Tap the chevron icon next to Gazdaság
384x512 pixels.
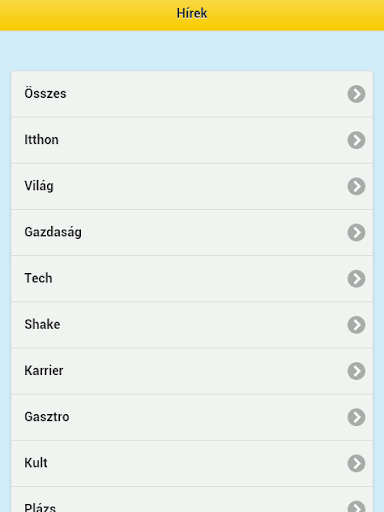[x=356, y=232]
